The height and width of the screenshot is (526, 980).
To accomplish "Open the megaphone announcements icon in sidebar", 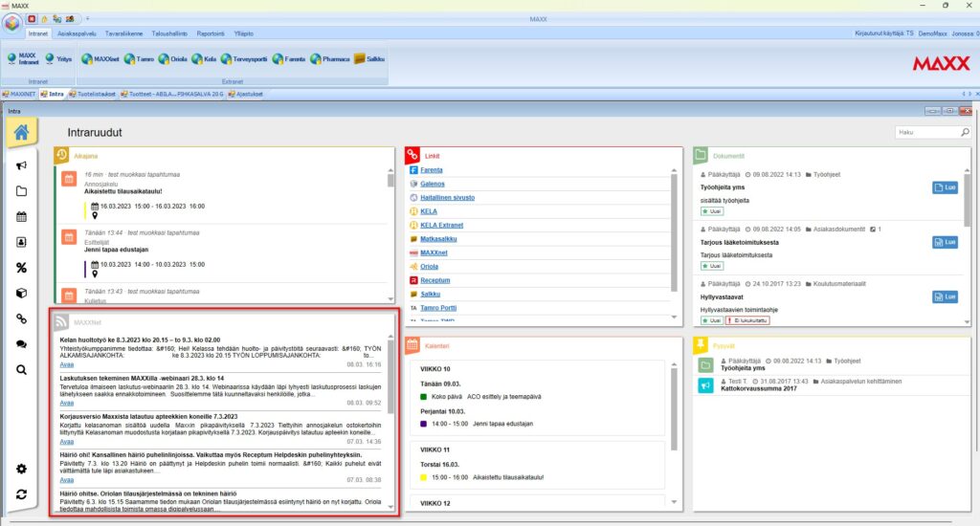I will pos(21,165).
